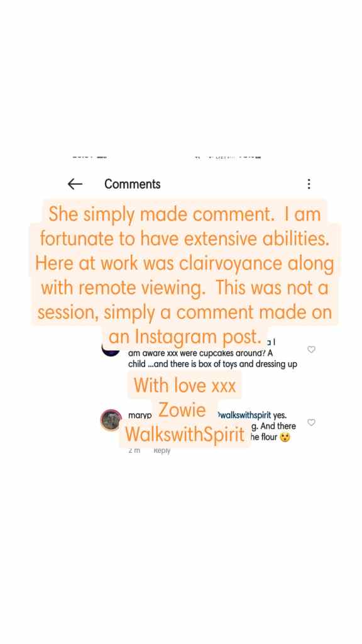Like the maryp comment with its heart
The image size is (362, 644).
pyautogui.click(x=311, y=422)
